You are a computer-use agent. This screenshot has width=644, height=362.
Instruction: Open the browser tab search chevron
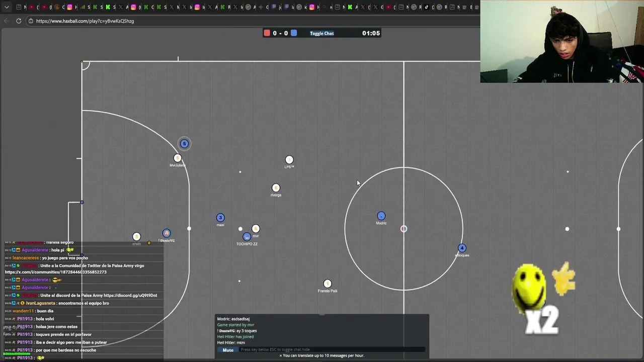point(7,7)
